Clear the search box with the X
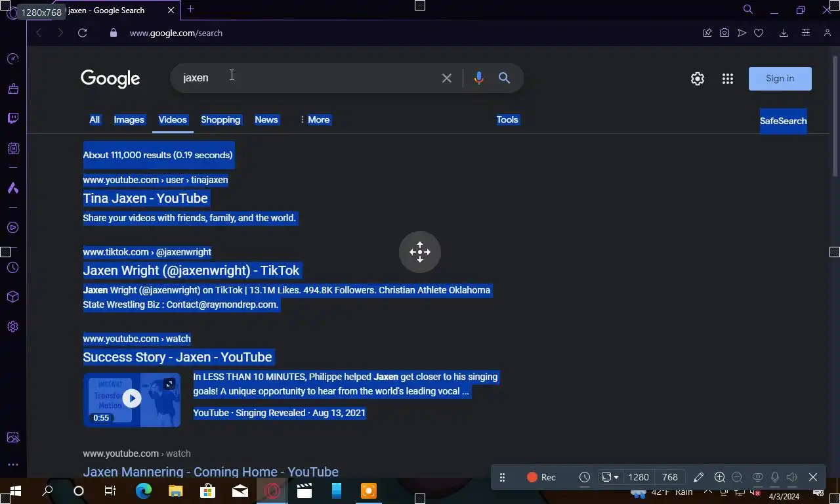840x504 pixels. point(447,78)
